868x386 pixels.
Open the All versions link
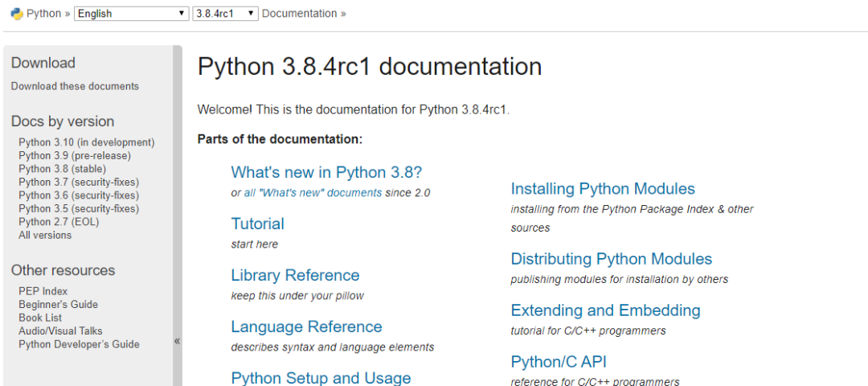[x=45, y=235]
